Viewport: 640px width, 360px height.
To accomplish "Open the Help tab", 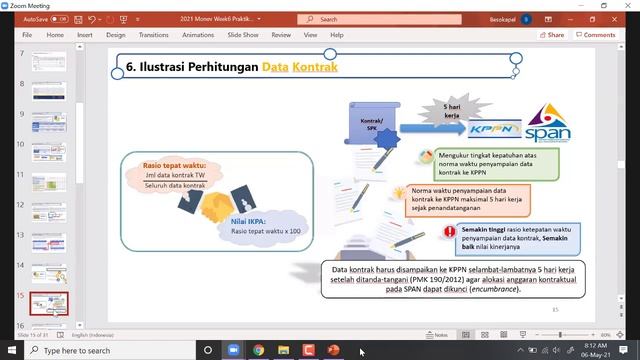I will (x=337, y=35).
